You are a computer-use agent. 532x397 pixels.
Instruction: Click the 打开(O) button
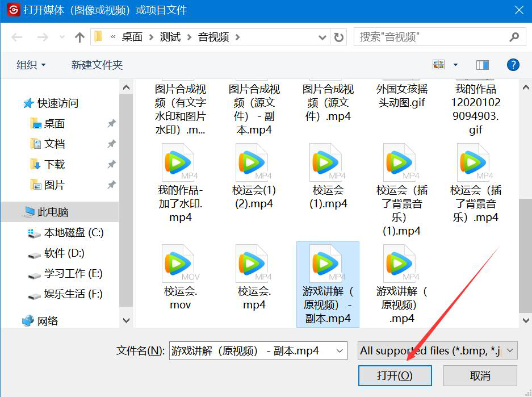click(x=395, y=375)
